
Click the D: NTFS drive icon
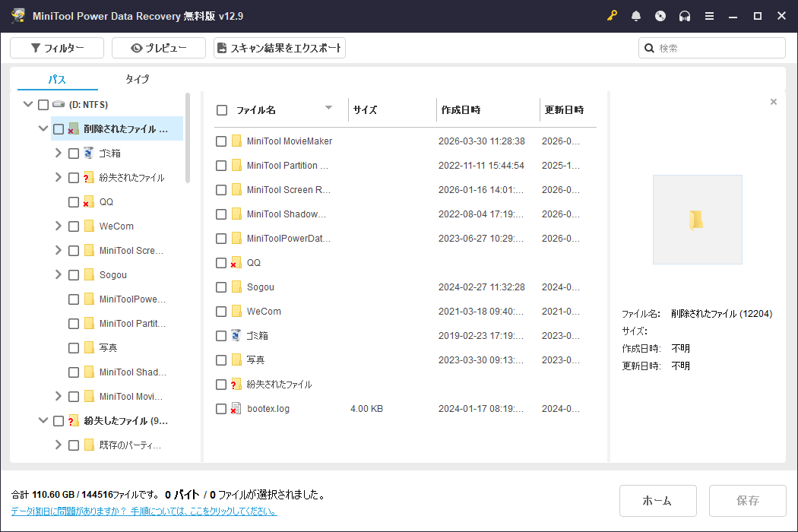pos(59,104)
